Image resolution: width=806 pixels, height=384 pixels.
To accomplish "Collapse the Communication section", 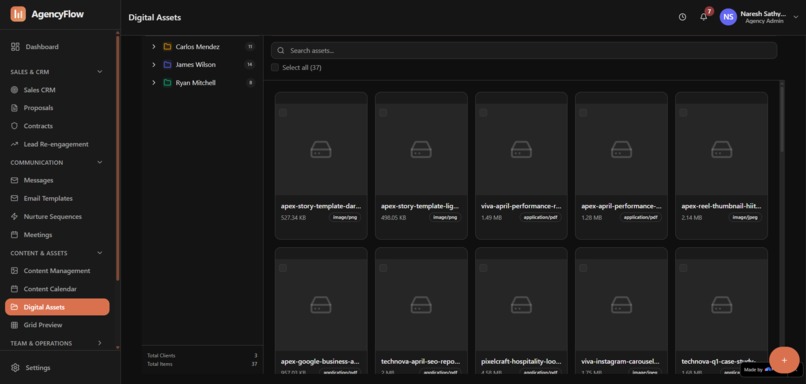I will (x=100, y=162).
